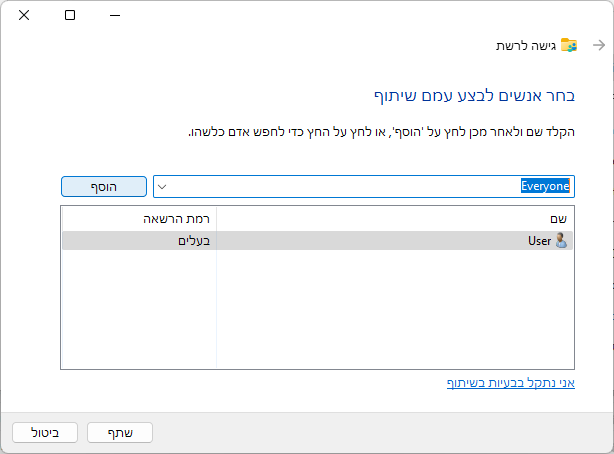This screenshot has height=454, width=614.
Task: Click the גישה לרשת window title text
Action: coord(525,46)
